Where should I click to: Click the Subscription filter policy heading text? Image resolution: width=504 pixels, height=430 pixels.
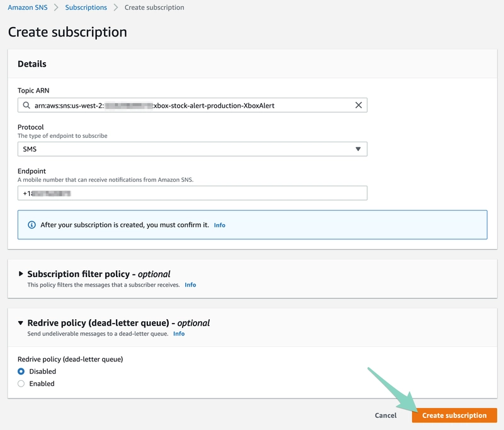(99, 274)
